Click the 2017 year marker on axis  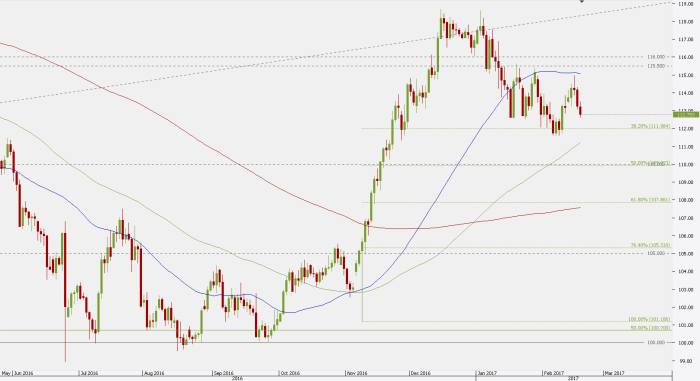[573, 378]
